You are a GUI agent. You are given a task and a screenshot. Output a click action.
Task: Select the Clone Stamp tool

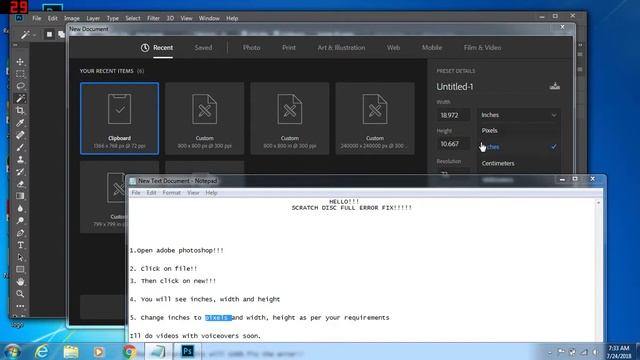(20, 160)
